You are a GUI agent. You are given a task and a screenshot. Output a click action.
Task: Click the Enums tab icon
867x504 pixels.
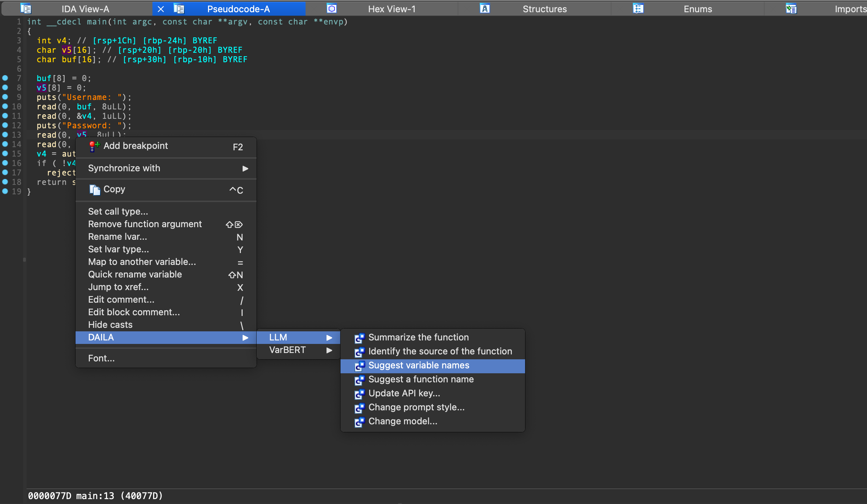pos(638,8)
